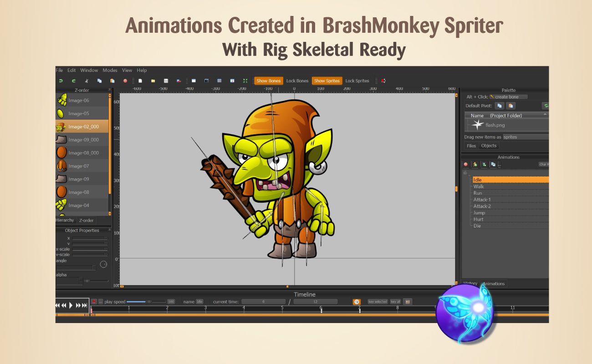The height and width of the screenshot is (364, 592).
Task: Click the green refresh icon in Palette
Action: pyautogui.click(x=546, y=106)
